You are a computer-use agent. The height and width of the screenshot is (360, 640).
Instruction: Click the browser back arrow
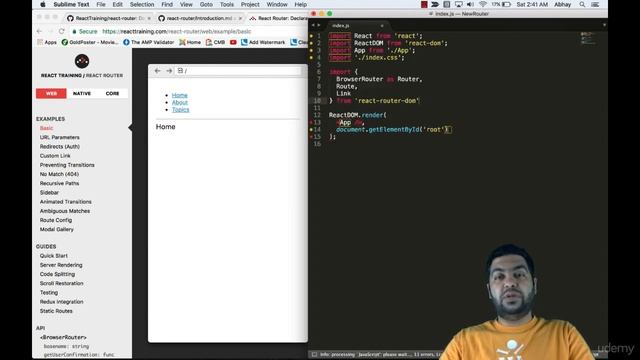pyautogui.click(x=40, y=31)
